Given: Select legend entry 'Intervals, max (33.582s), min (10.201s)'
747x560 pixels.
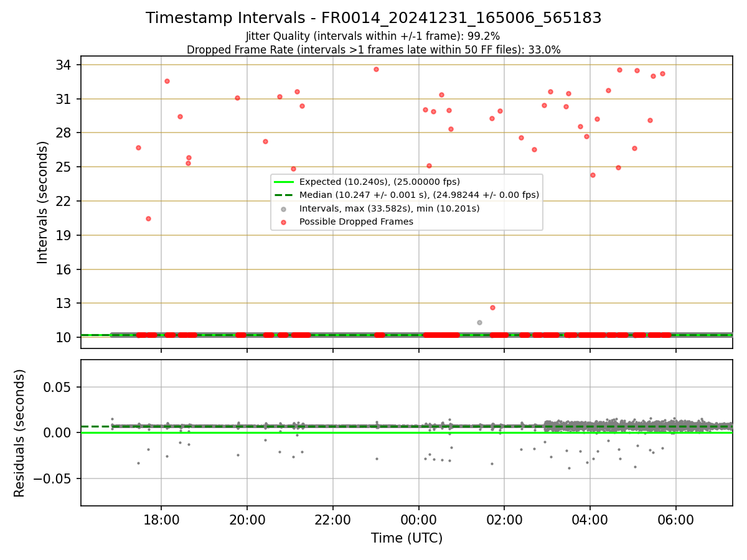Looking at the screenshot, I should pyautogui.click(x=389, y=208).
